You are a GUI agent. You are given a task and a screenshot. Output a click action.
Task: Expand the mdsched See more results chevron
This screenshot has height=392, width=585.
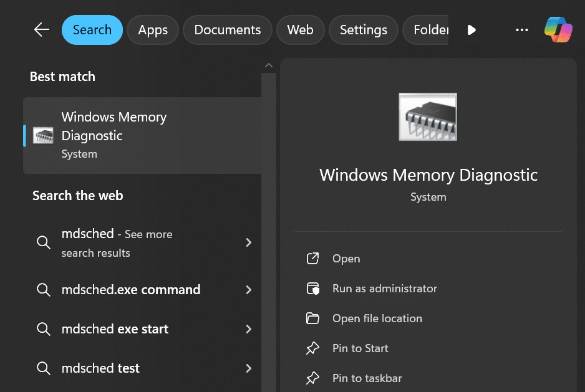(x=248, y=242)
